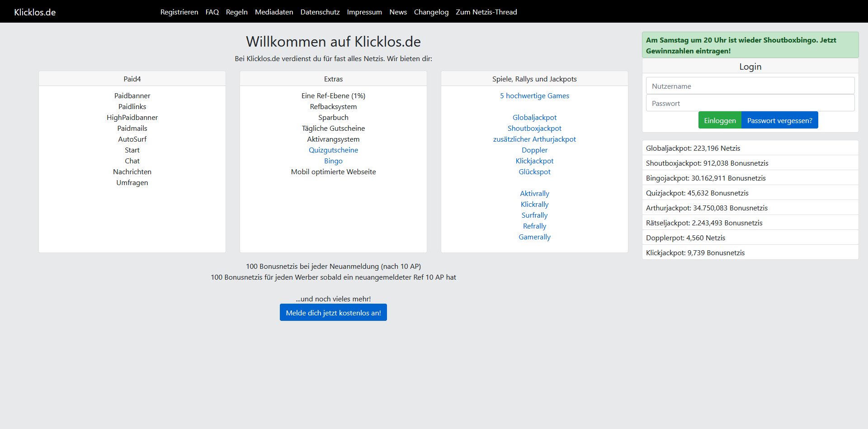Open the Klicklos.de home logo link
The image size is (868, 429).
(35, 12)
